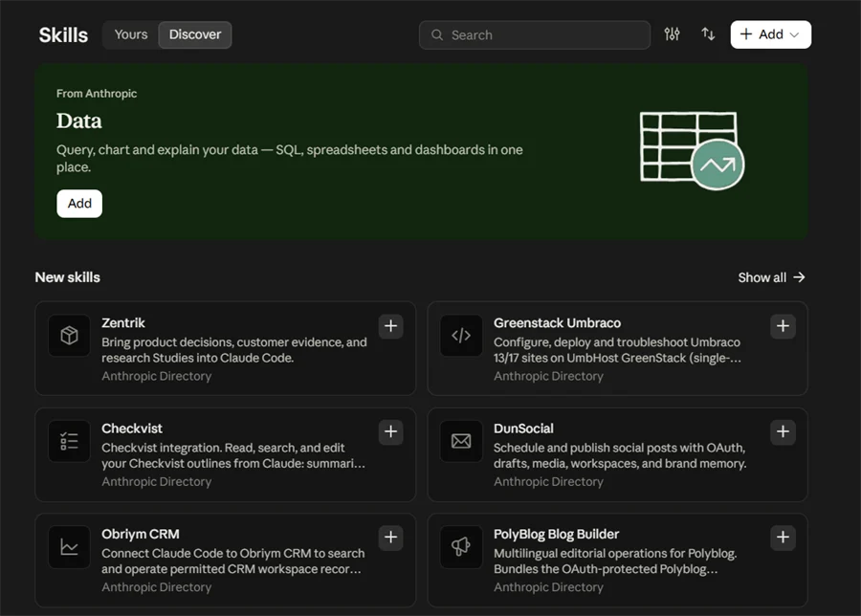
Task: Add Greenstack Umbraco with plus icon
Action: 783,326
